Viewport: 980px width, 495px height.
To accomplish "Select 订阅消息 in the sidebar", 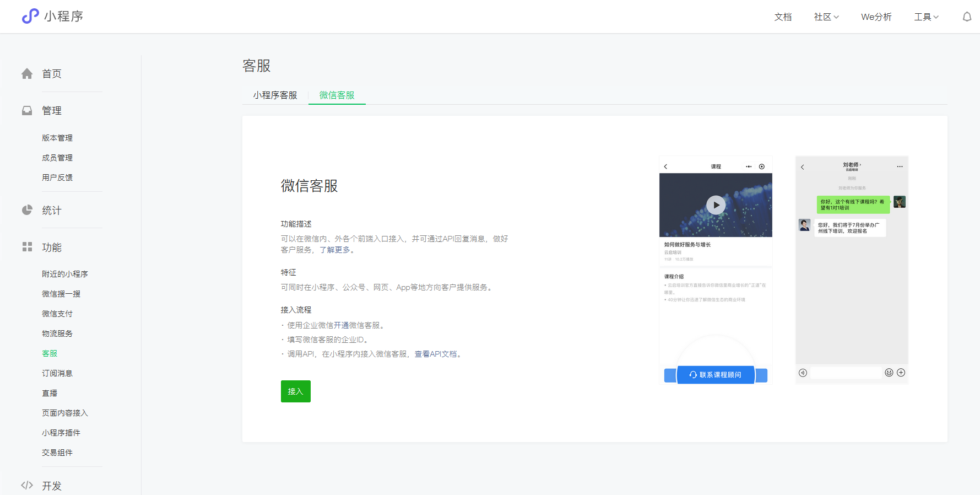I will (57, 373).
